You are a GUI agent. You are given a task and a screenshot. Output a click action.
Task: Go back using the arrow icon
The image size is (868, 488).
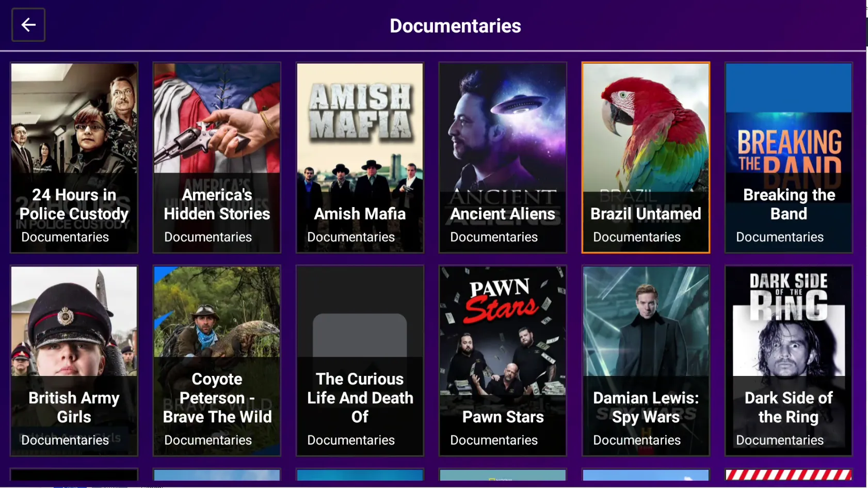click(x=28, y=25)
